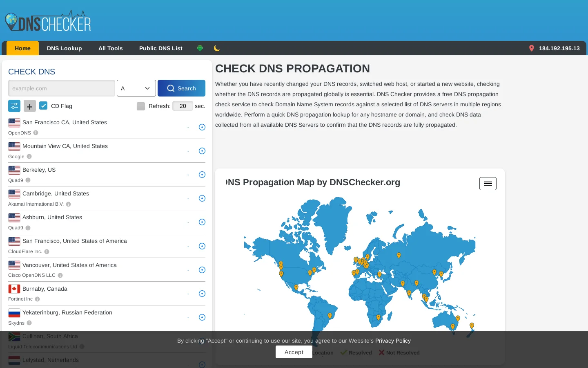Open the Privacy Policy link
This screenshot has height=368, width=588.
click(393, 341)
